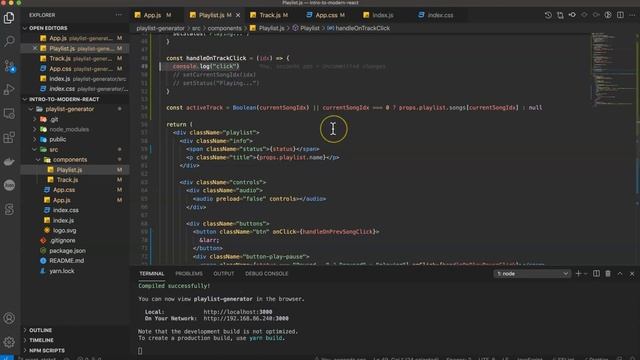
Task: Click the console.log line in editor
Action: (206, 66)
